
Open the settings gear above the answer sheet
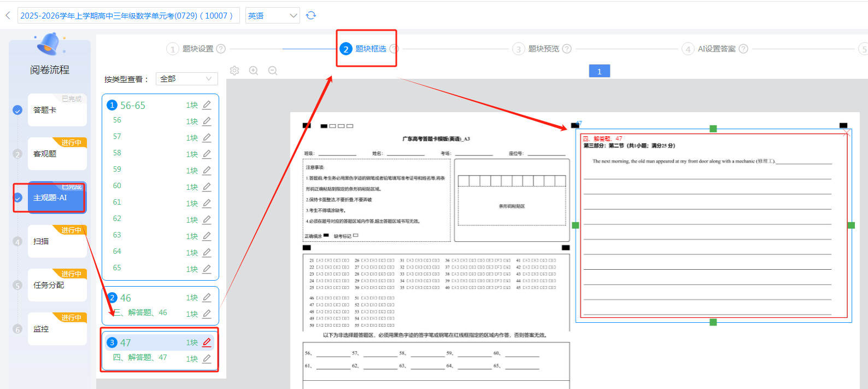pos(234,71)
